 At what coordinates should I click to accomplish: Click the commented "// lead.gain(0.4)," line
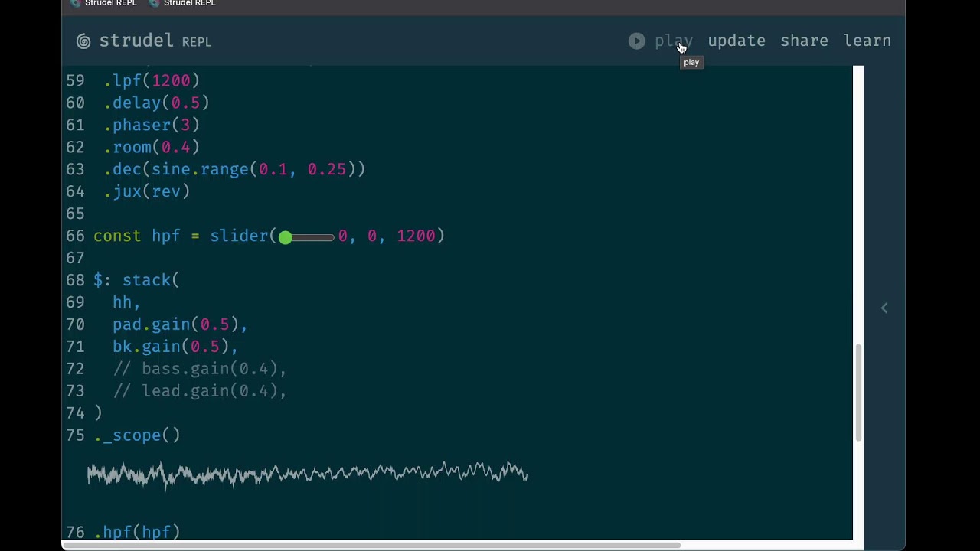point(200,391)
